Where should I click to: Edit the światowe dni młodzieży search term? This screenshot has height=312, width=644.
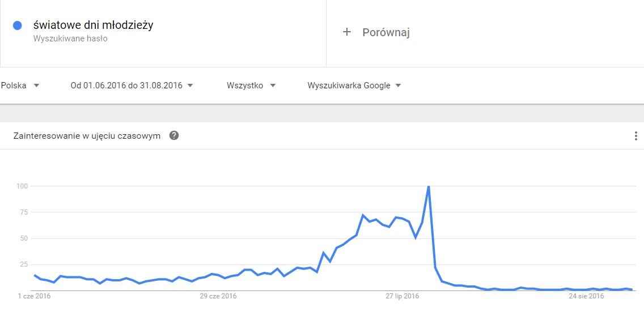(94, 25)
